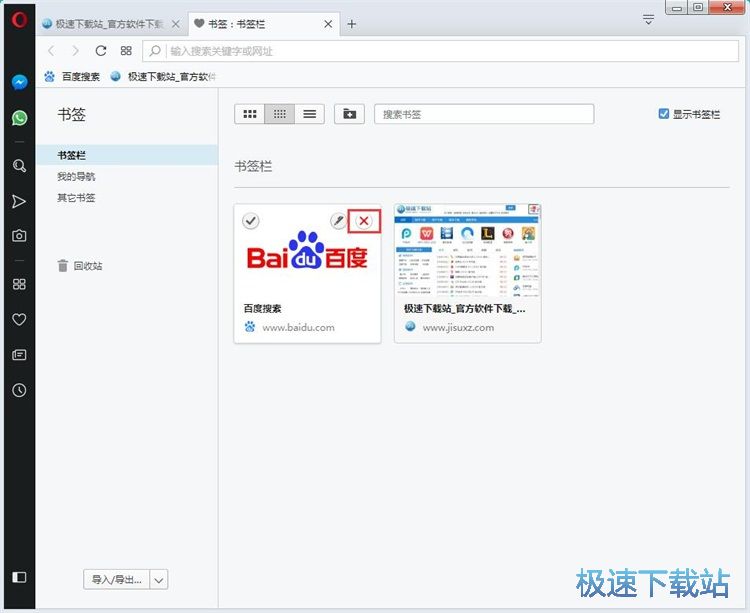The height and width of the screenshot is (613, 750).
Task: Go forward with the forward arrow
Action: coord(75,51)
